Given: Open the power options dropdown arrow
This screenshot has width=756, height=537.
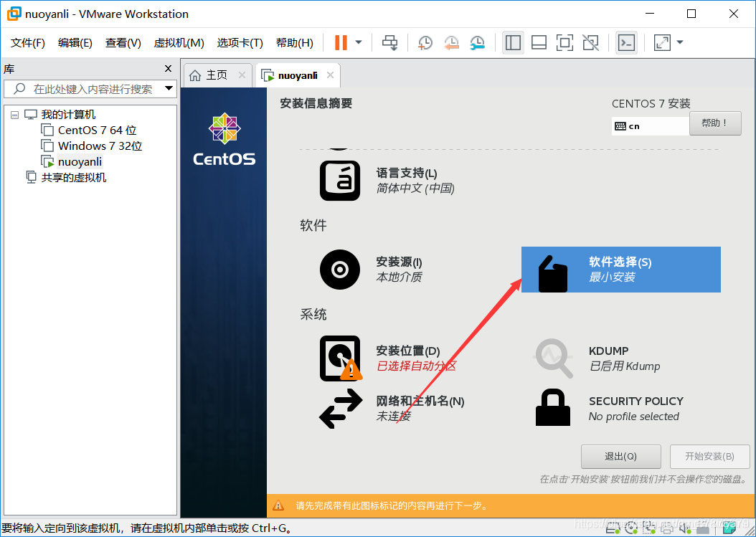Looking at the screenshot, I should (359, 42).
